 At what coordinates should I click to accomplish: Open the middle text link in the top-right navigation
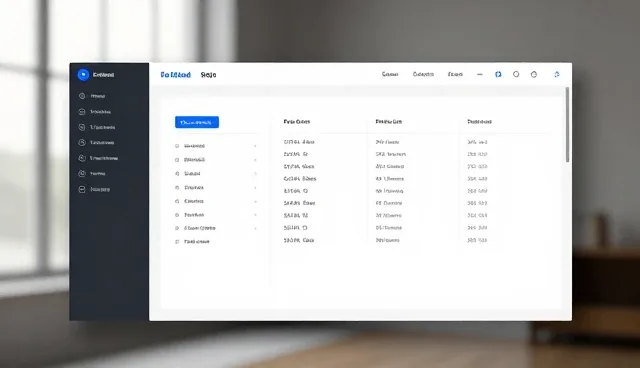(423, 74)
